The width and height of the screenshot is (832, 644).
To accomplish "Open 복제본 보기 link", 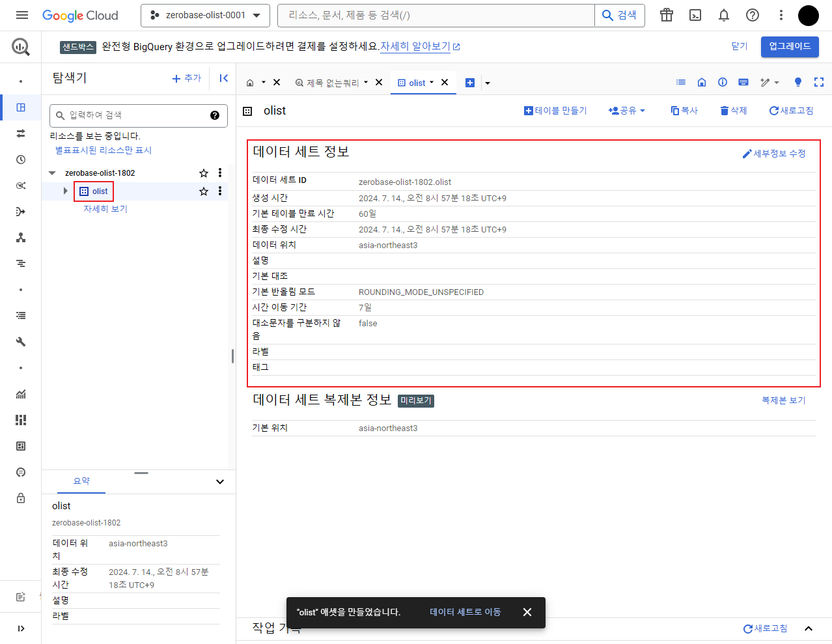I will [784, 400].
